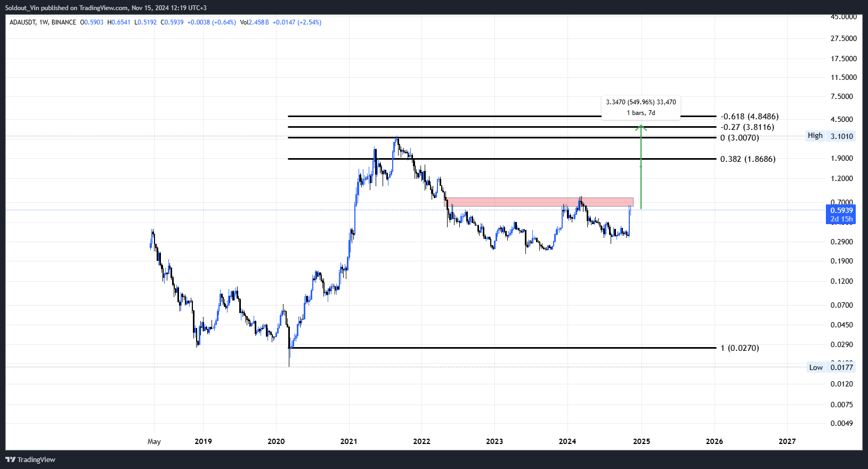Screen dimensions: 868x469
Task: Click the current price 0.5939 tag
Action: coord(841,215)
